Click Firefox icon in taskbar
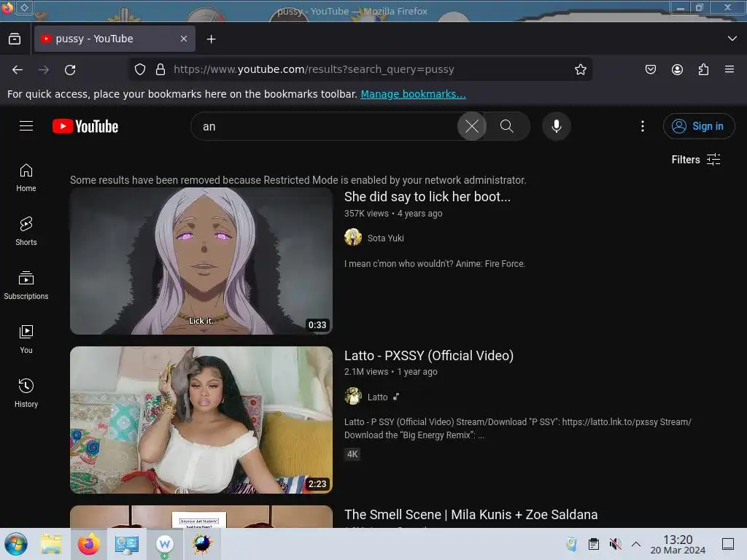Viewport: 747px width, 560px height. coord(88,544)
